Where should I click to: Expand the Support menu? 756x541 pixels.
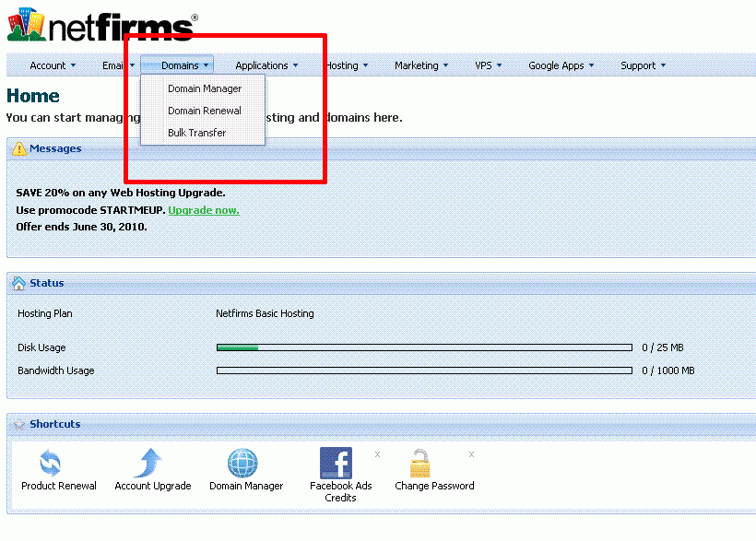pyautogui.click(x=643, y=65)
